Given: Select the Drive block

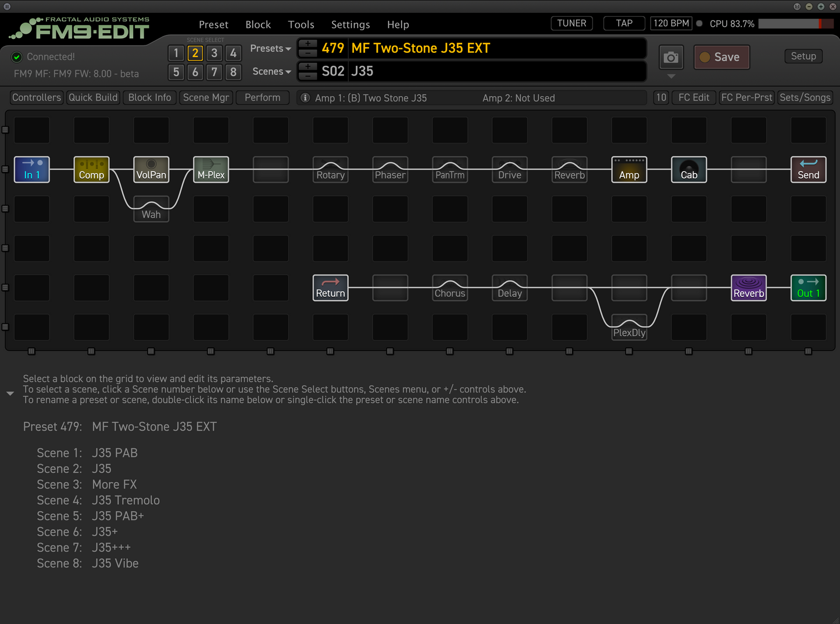Looking at the screenshot, I should [510, 169].
